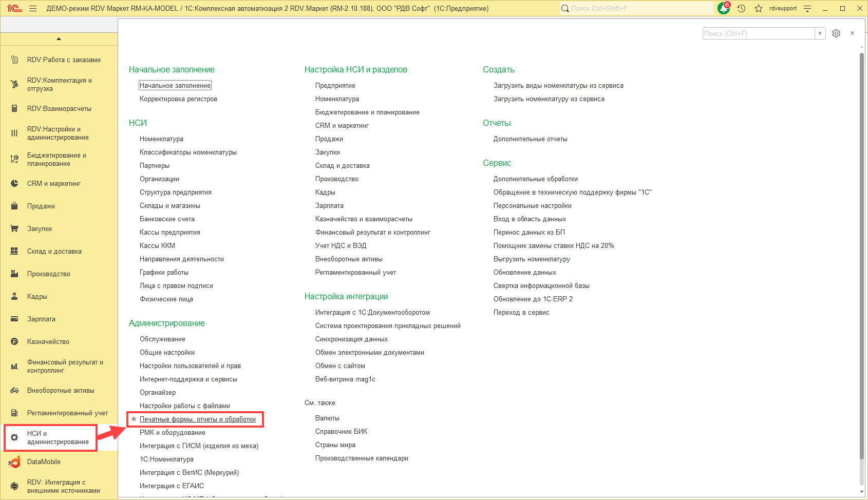This screenshot has width=868, height=500.
Task: Open Бюджетирование и планирование section
Action: click(x=59, y=160)
